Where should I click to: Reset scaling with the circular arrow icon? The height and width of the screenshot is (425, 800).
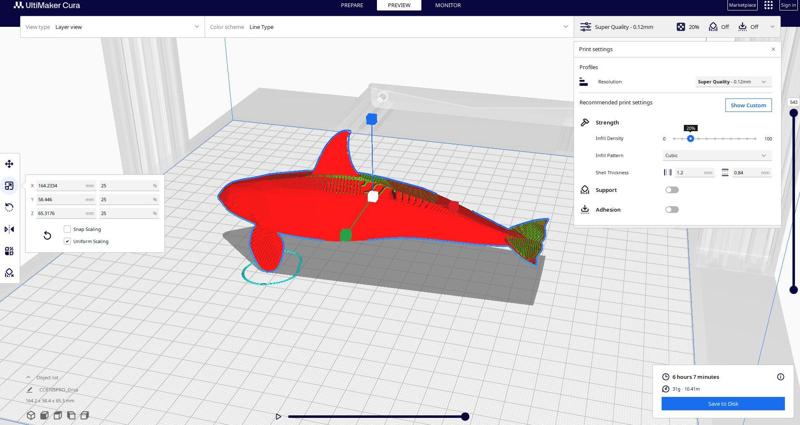click(47, 235)
